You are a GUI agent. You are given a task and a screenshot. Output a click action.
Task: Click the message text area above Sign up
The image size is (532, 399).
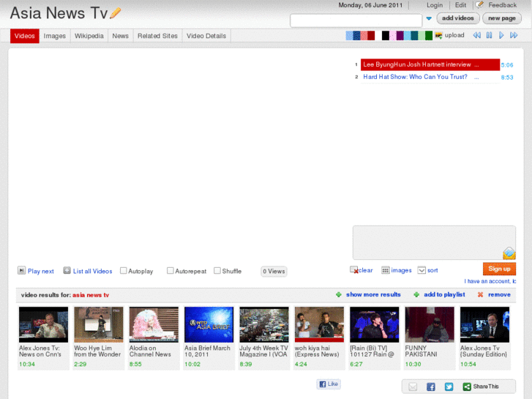click(x=434, y=242)
